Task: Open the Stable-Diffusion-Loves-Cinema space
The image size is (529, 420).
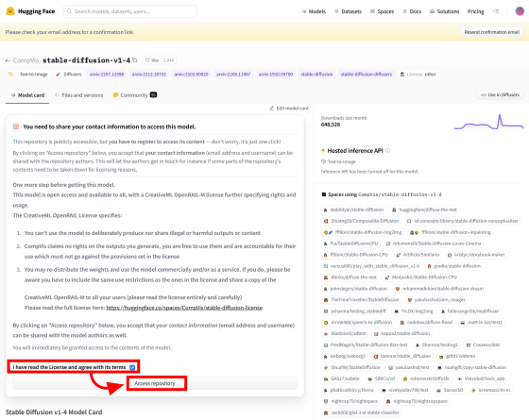Action: pyautogui.click(x=434, y=244)
